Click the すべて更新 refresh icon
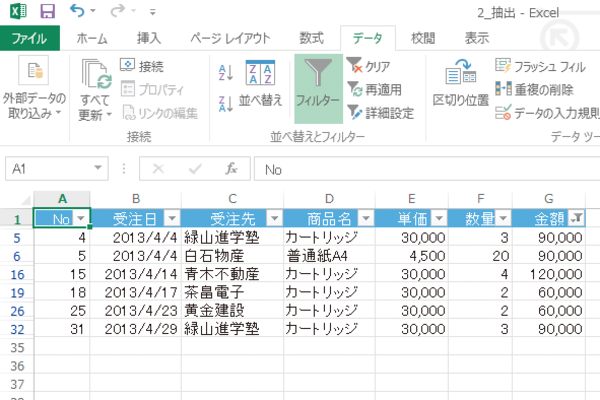Image resolution: width=600 pixels, height=400 pixels. [96, 73]
